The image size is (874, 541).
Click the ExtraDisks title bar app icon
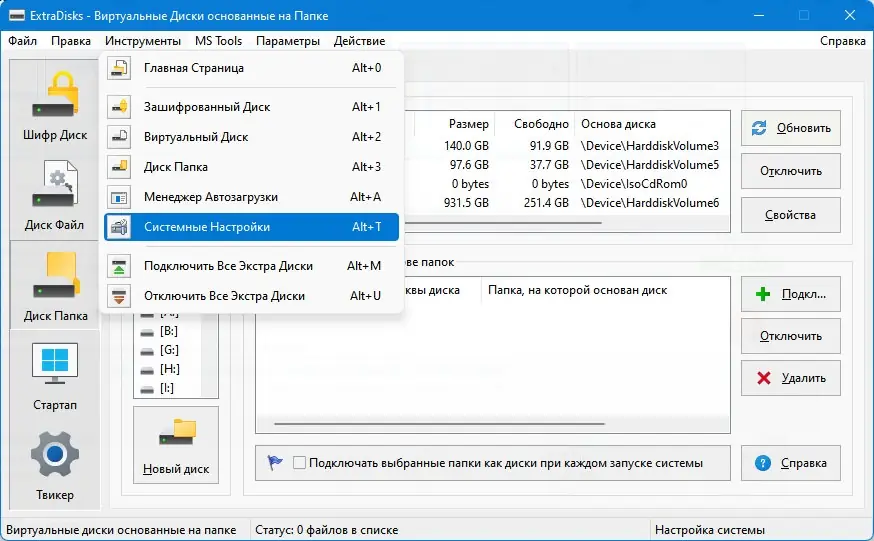pos(17,15)
